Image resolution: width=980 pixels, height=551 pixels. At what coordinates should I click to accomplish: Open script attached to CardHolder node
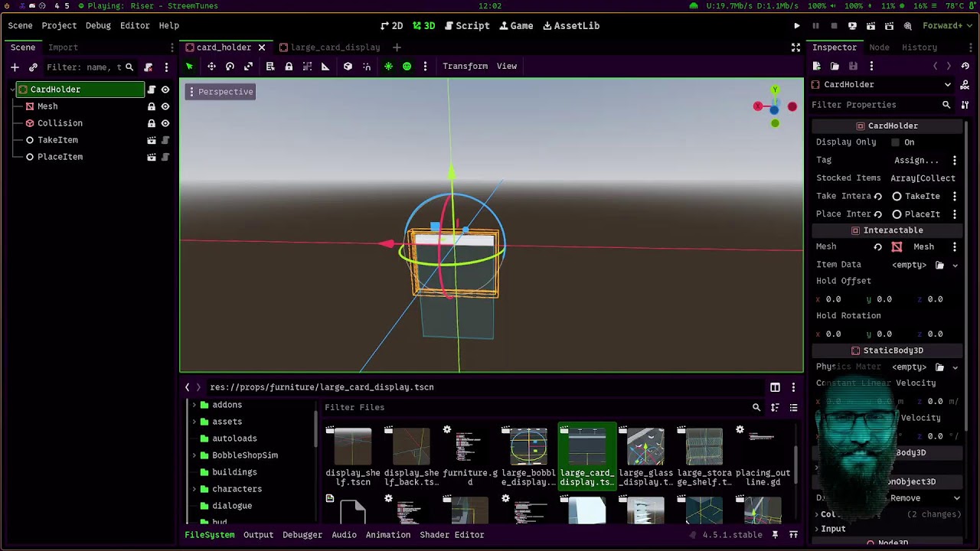coord(151,90)
